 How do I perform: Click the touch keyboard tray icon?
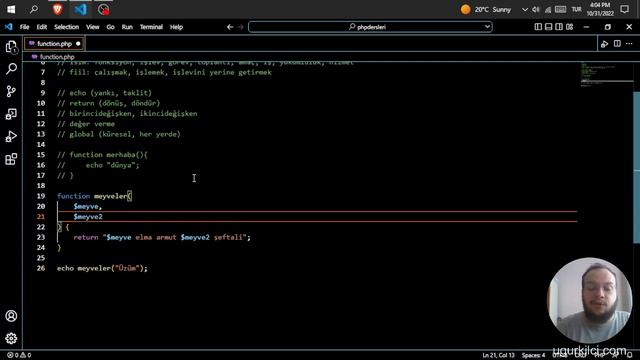pyautogui.click(x=560, y=9)
